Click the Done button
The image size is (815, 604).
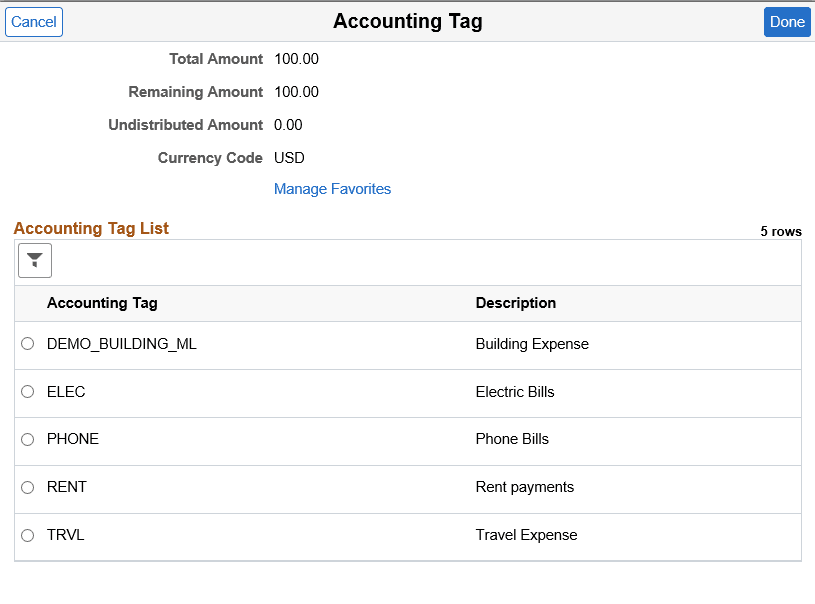[787, 21]
